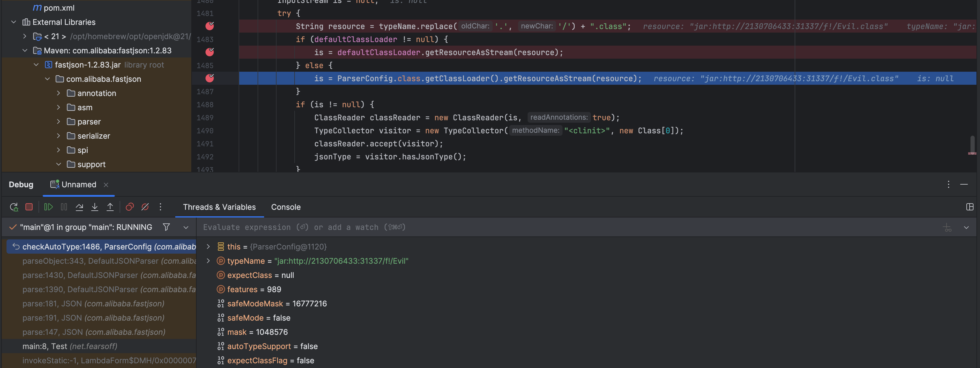The image size is (980, 368).
Task: Click the Rerun debug session icon
Action: (x=14, y=207)
